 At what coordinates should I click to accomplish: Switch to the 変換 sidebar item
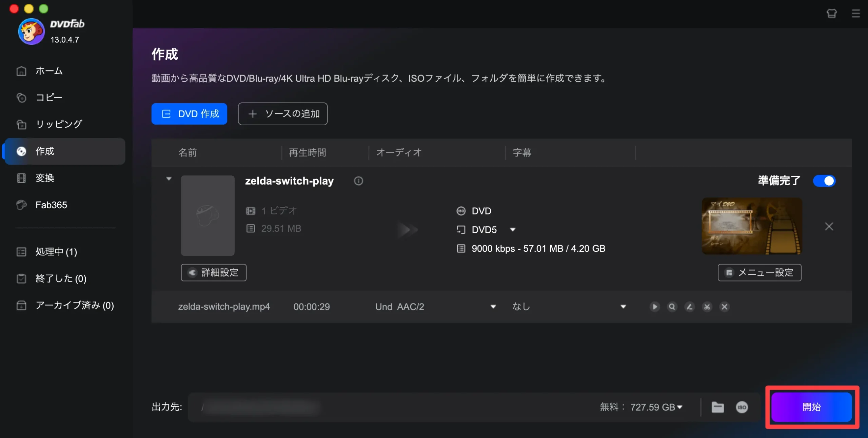45,178
